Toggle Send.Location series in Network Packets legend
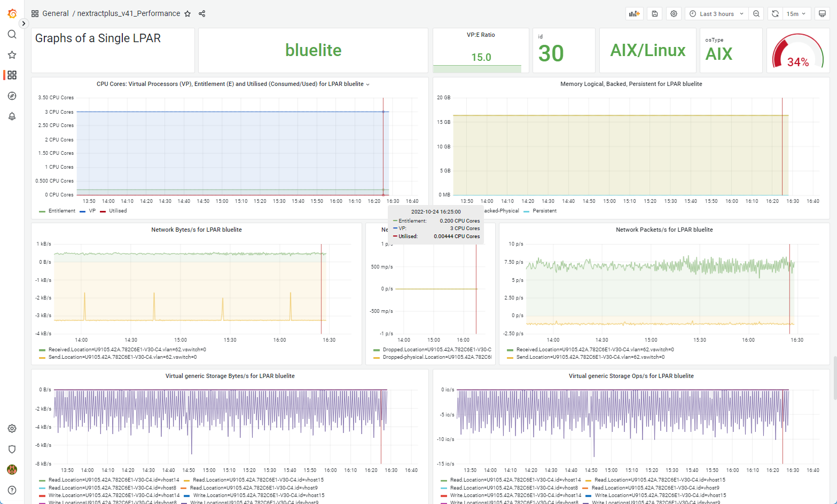The image size is (837, 504). pyautogui.click(x=591, y=357)
